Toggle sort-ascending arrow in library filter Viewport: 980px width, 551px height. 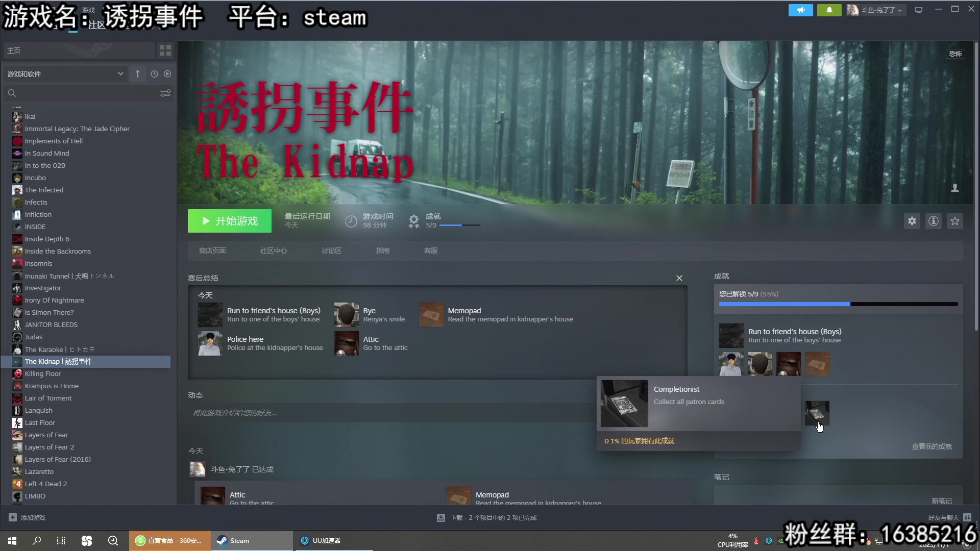point(138,74)
